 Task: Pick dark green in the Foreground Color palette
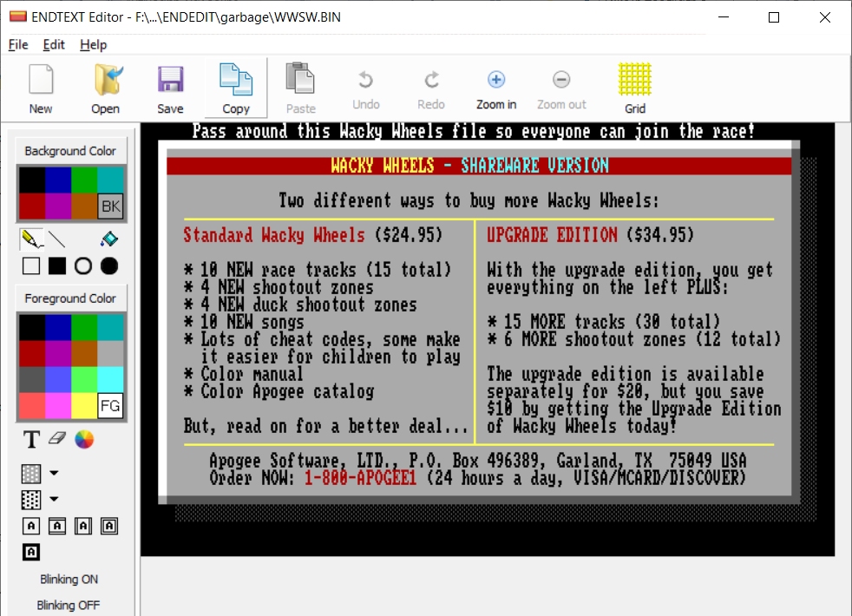pos(84,328)
